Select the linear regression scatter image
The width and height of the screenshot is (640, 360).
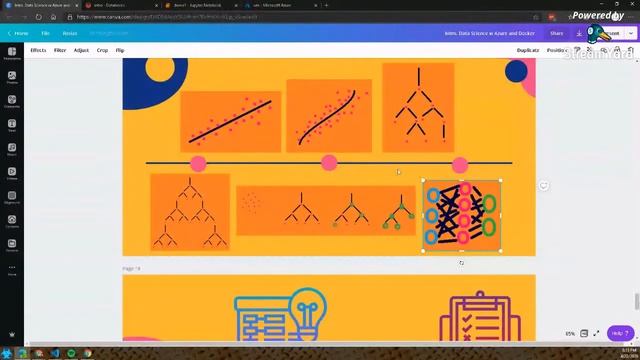click(x=231, y=122)
